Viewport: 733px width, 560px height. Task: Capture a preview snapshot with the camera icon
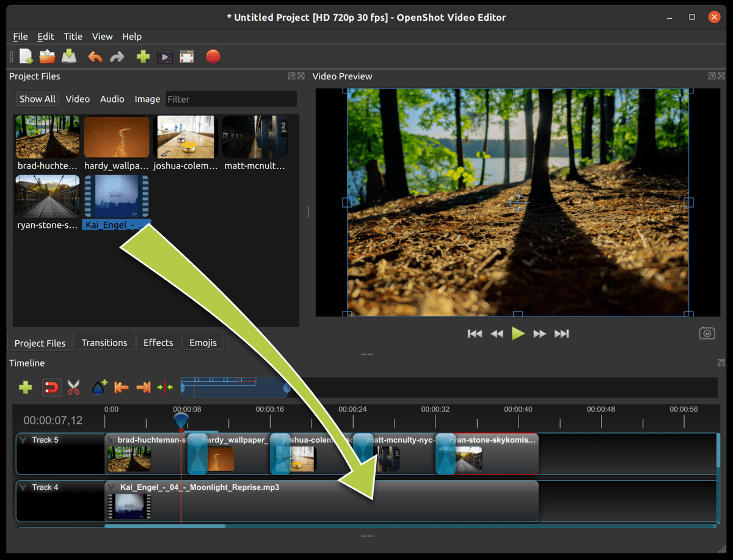(x=707, y=333)
